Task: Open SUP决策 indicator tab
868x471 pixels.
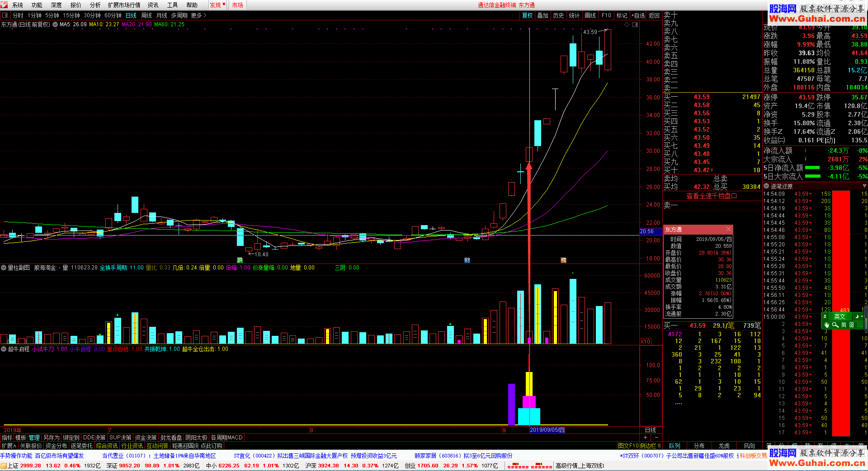Action: coord(121,438)
